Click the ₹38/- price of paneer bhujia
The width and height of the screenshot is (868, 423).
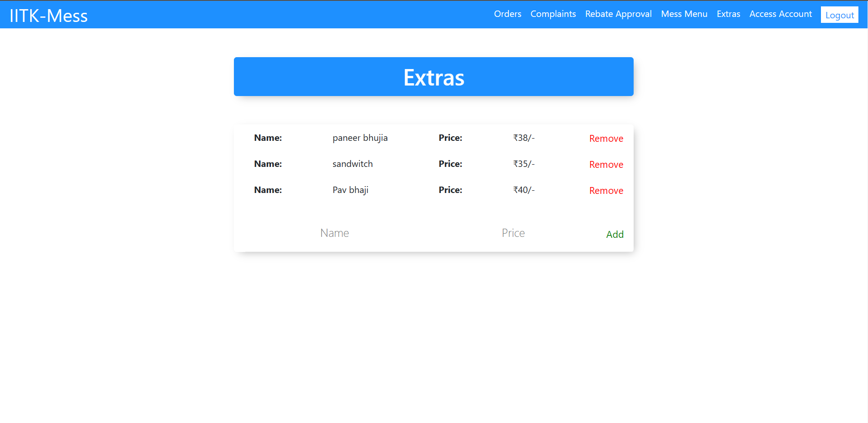click(x=523, y=138)
